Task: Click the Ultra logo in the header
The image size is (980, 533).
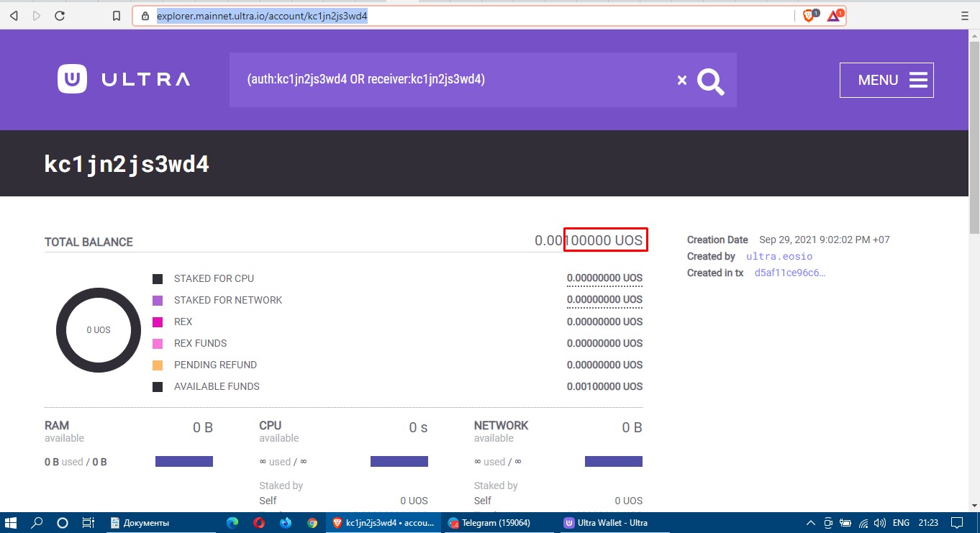Action: tap(124, 79)
